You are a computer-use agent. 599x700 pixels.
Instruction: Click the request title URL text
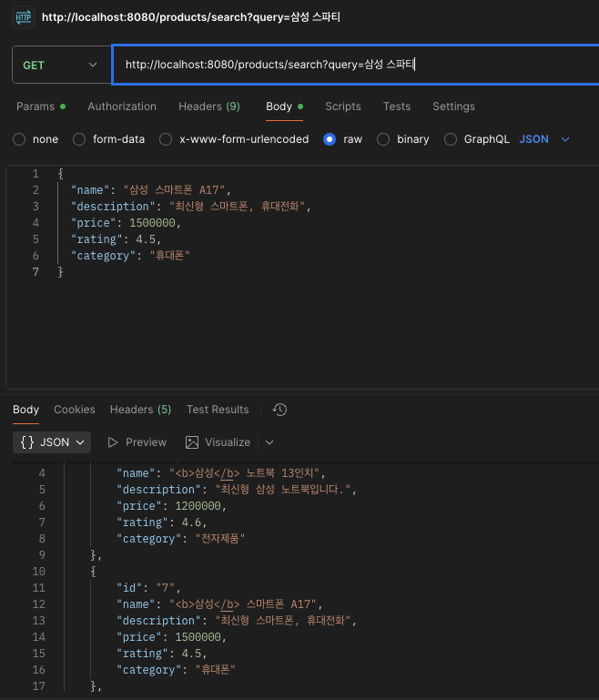click(191, 17)
